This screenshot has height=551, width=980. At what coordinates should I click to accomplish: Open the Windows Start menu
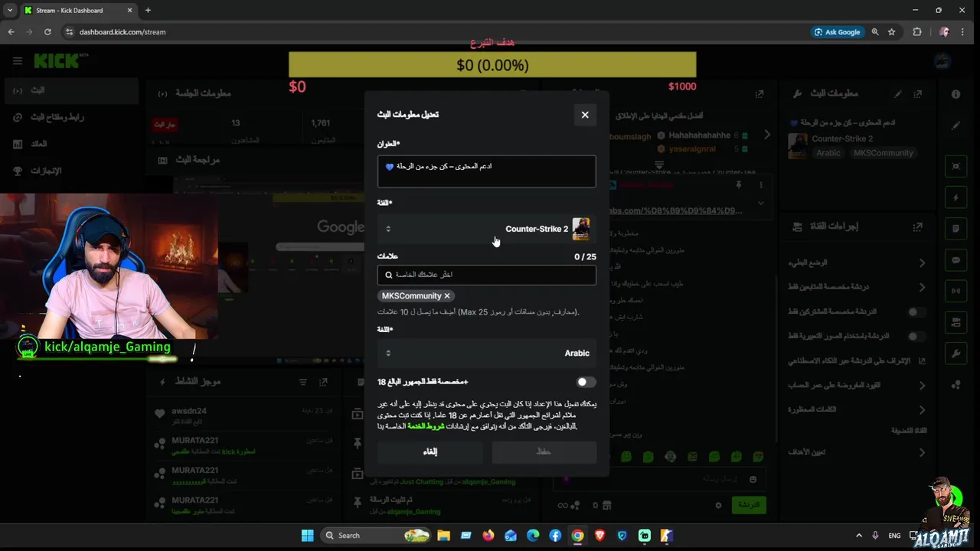click(307, 536)
